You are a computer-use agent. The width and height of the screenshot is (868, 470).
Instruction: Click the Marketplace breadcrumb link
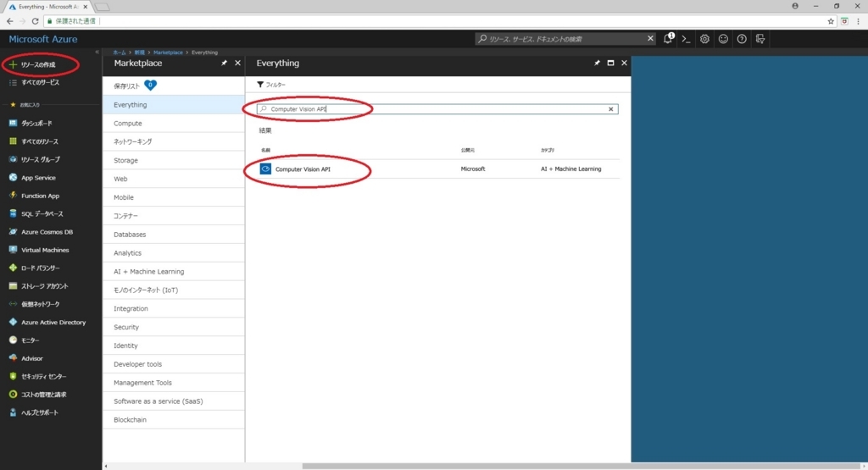click(x=168, y=53)
